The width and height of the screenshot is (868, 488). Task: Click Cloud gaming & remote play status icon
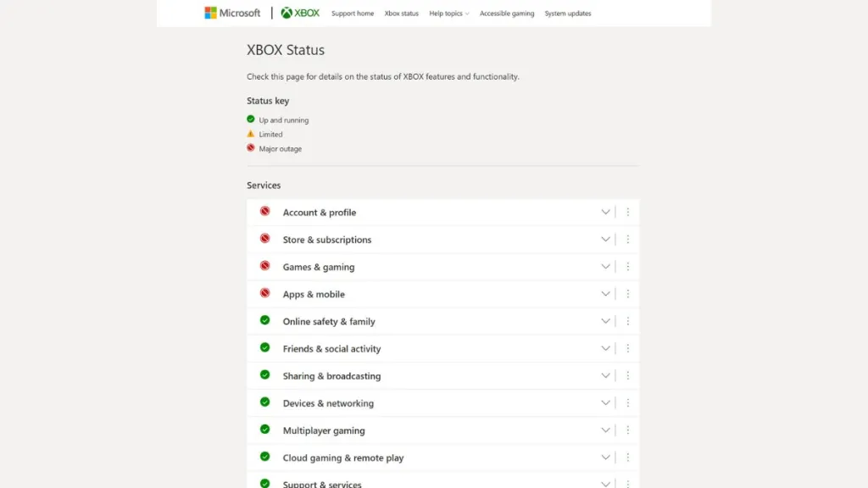tap(265, 457)
